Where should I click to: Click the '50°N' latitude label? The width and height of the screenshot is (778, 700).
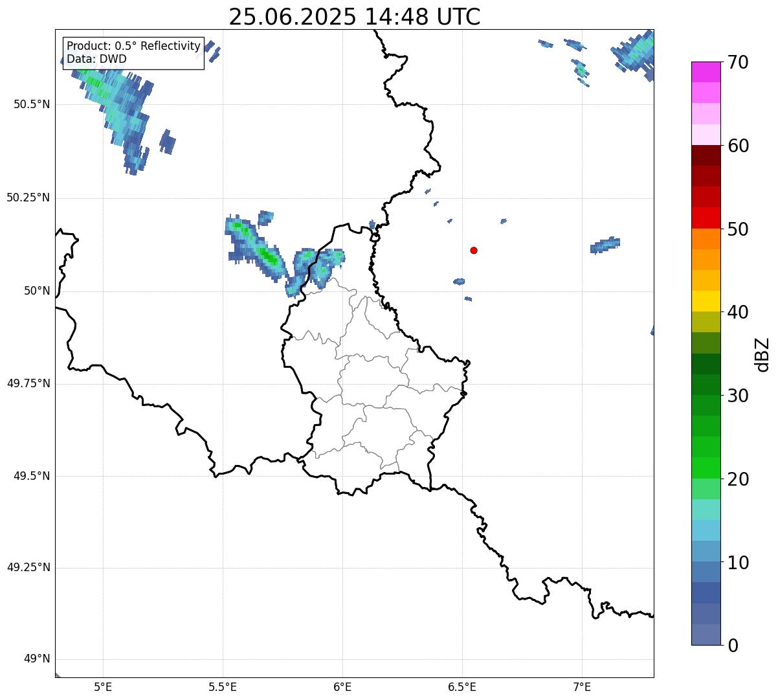coord(37,291)
